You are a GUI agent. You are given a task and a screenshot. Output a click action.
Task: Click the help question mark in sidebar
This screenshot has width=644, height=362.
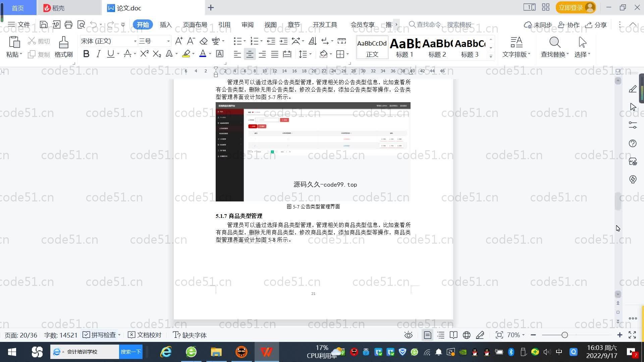[633, 143]
